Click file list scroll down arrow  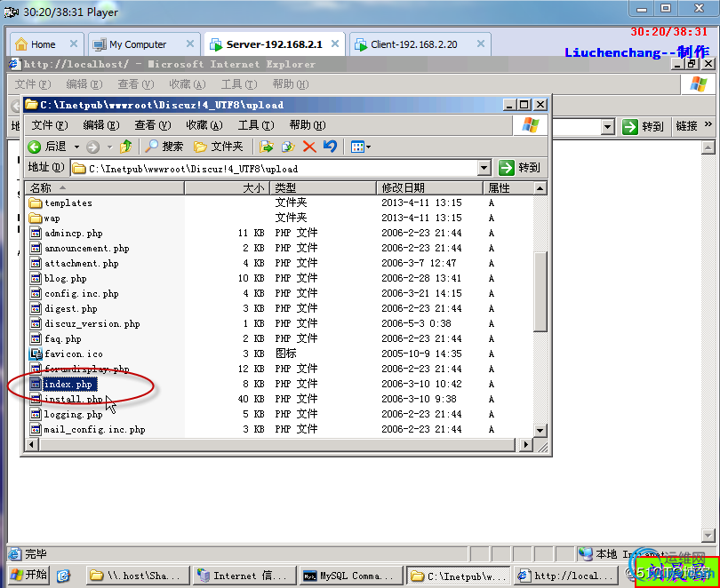click(540, 431)
